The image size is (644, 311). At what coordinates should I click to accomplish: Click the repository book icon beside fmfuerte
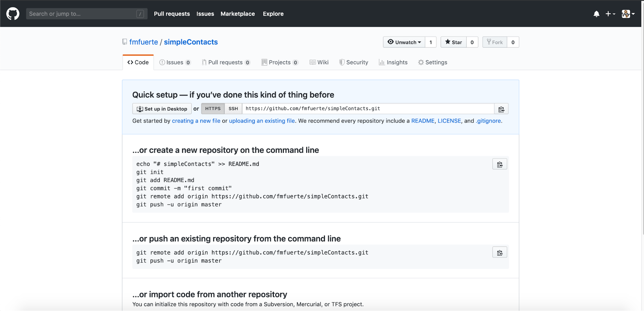[124, 42]
